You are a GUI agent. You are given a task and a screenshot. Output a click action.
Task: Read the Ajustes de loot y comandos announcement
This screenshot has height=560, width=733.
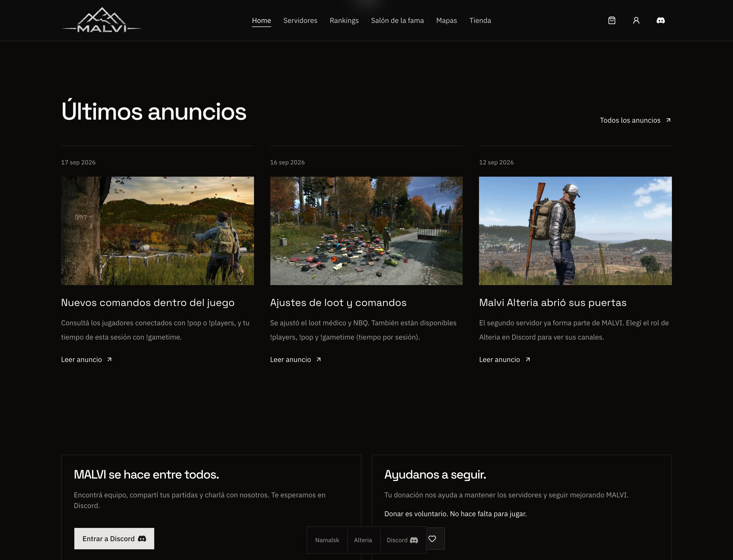point(295,360)
